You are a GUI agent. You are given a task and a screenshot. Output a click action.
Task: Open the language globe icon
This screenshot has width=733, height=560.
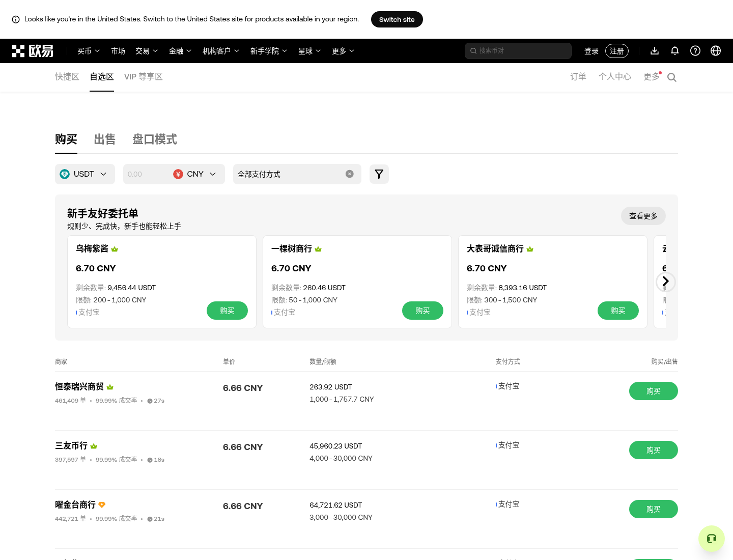pos(716,51)
